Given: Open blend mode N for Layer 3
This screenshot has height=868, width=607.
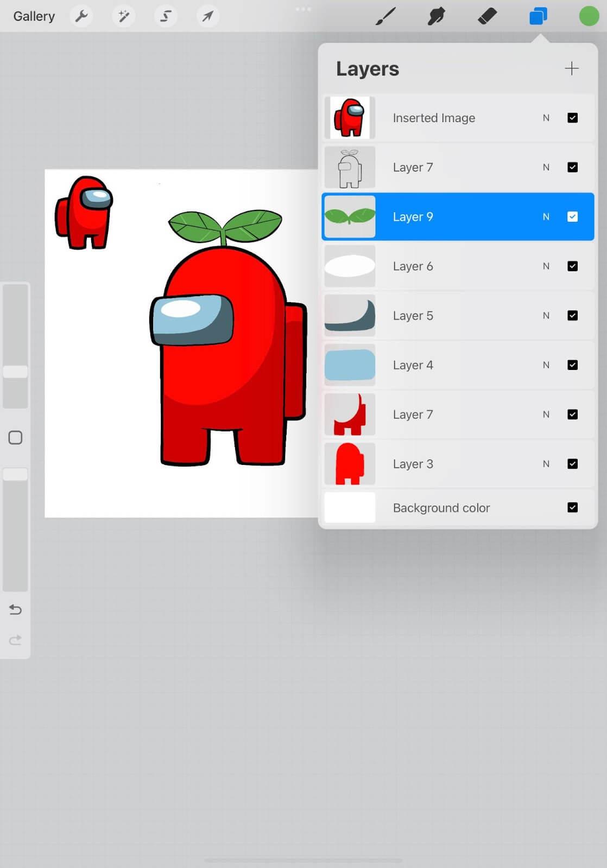Looking at the screenshot, I should pyautogui.click(x=546, y=464).
